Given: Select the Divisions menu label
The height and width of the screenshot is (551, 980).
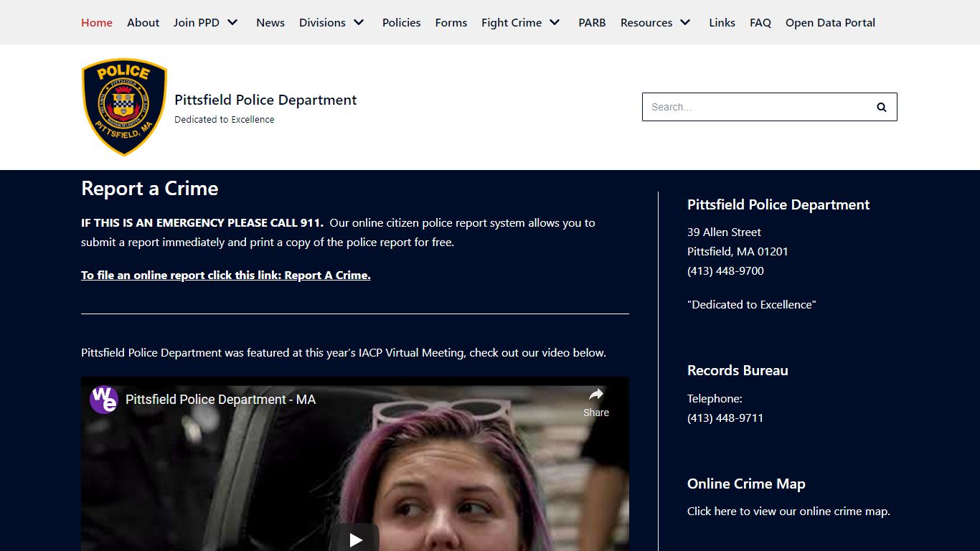Looking at the screenshot, I should click(322, 22).
